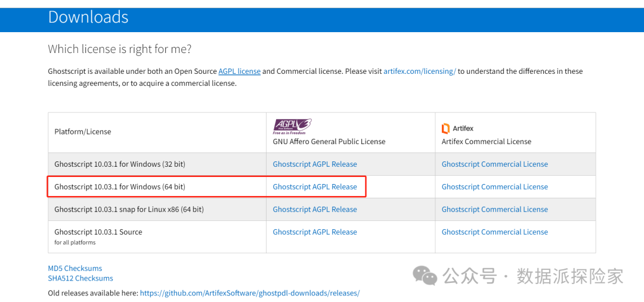
Task: Click the Downloads page heading
Action: [x=88, y=17]
